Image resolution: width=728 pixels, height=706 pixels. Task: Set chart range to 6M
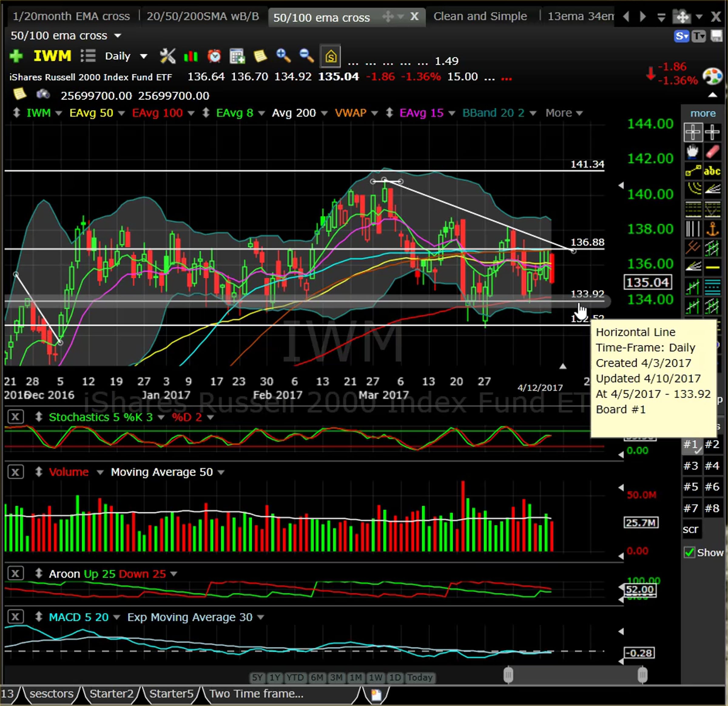(317, 678)
